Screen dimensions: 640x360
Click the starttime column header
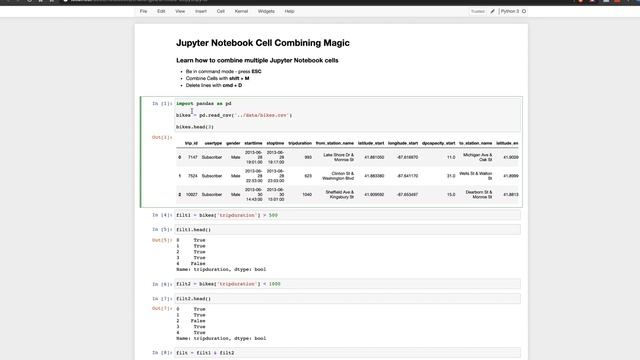coord(253,143)
